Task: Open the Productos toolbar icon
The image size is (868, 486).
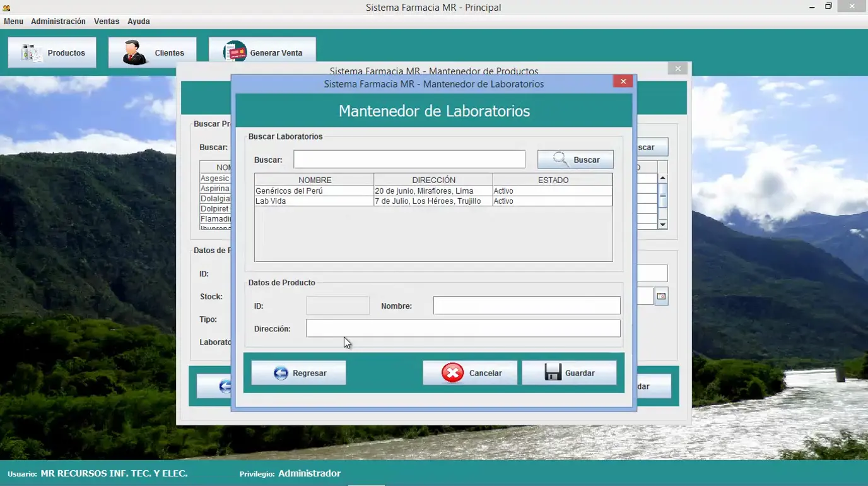Action: point(52,52)
